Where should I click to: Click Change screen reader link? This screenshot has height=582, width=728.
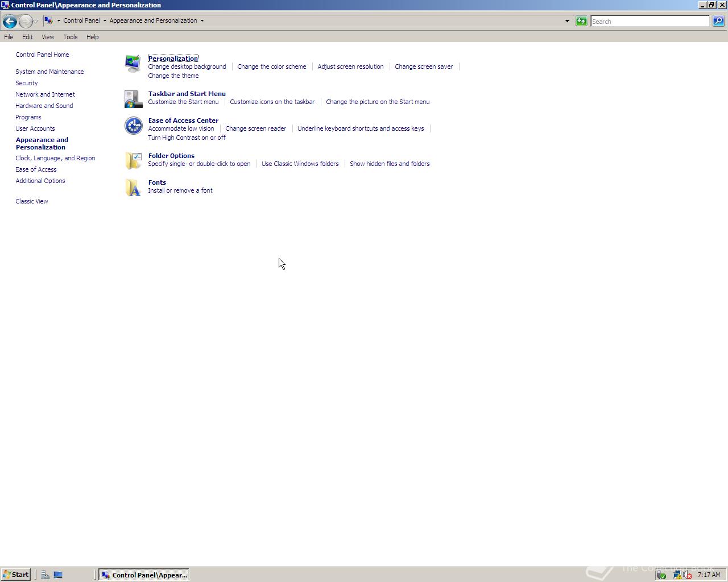(256, 128)
